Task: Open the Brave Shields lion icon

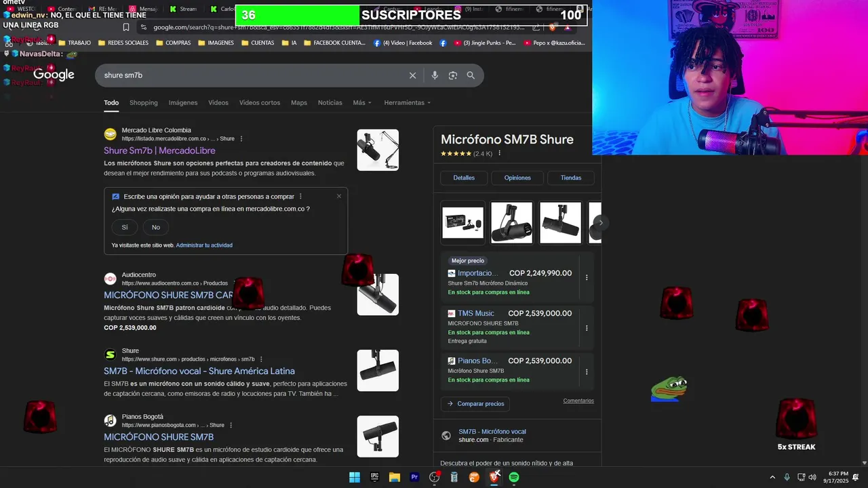Action: tap(553, 27)
